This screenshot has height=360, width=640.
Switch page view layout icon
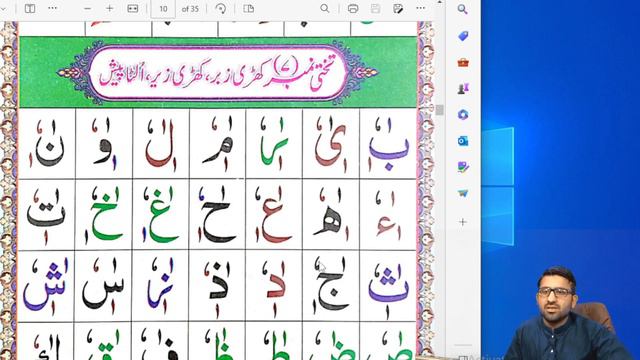coord(249,9)
